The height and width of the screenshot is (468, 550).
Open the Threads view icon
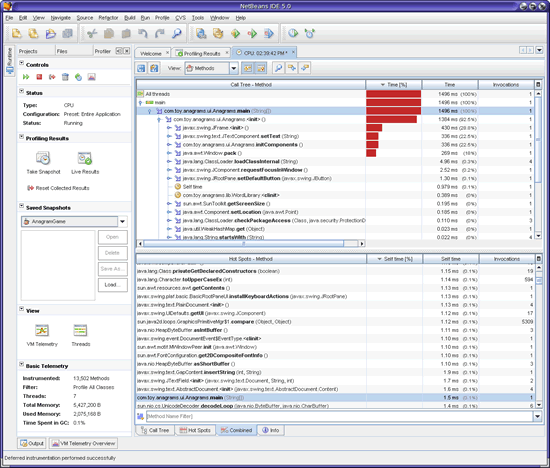[x=80, y=330]
